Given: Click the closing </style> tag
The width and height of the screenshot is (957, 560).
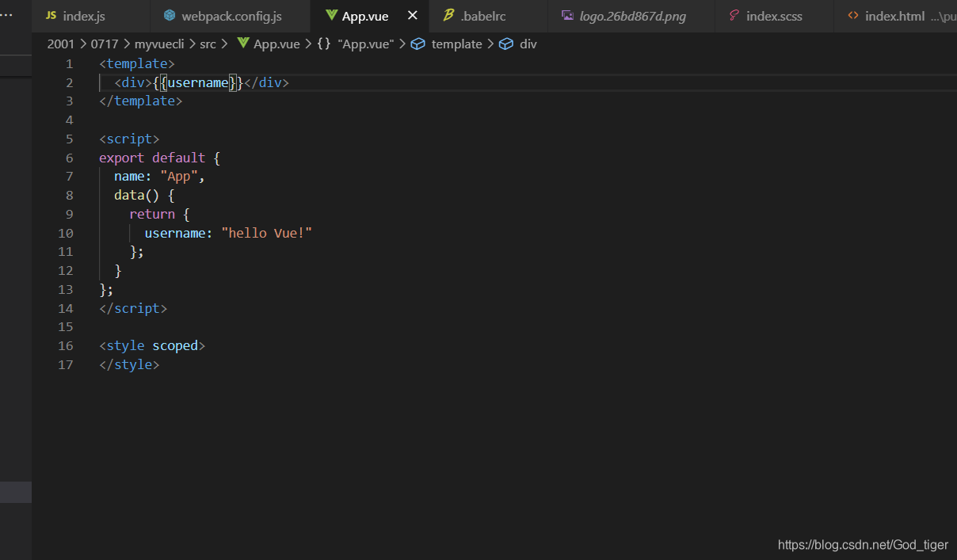Looking at the screenshot, I should (130, 365).
